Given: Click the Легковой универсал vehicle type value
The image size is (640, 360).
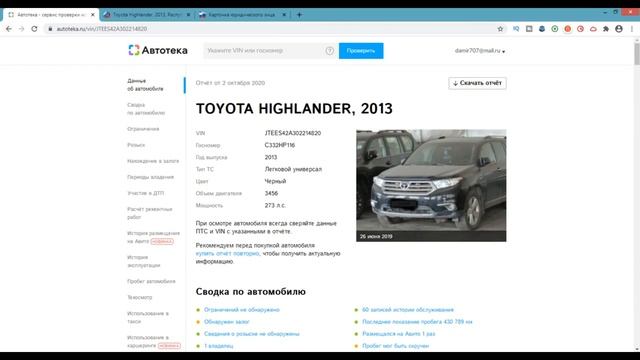Looking at the screenshot, I should (293, 169).
